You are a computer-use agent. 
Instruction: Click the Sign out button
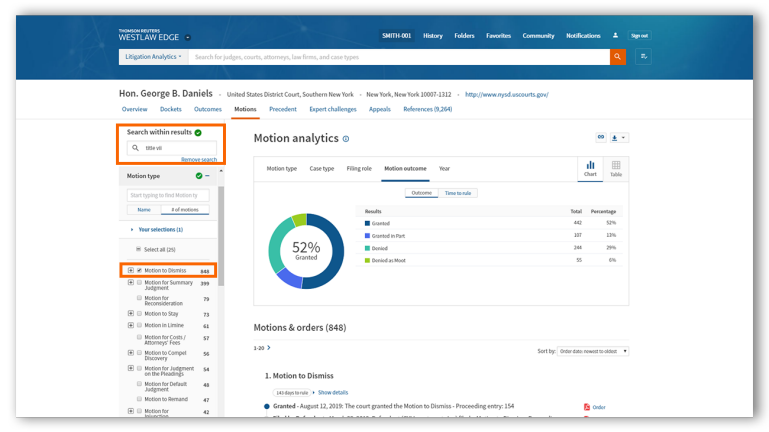(x=639, y=36)
